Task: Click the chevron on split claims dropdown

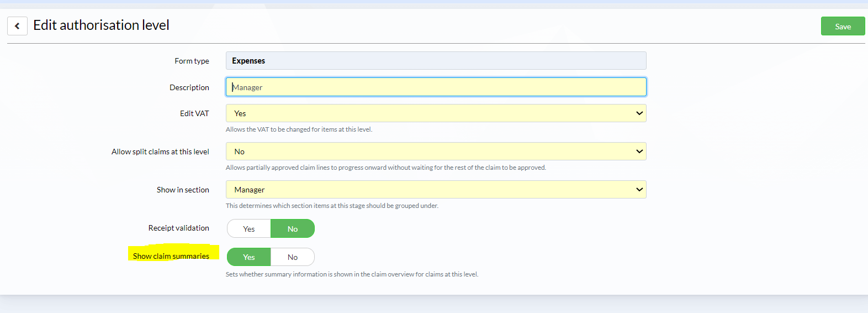Action: pyautogui.click(x=639, y=152)
